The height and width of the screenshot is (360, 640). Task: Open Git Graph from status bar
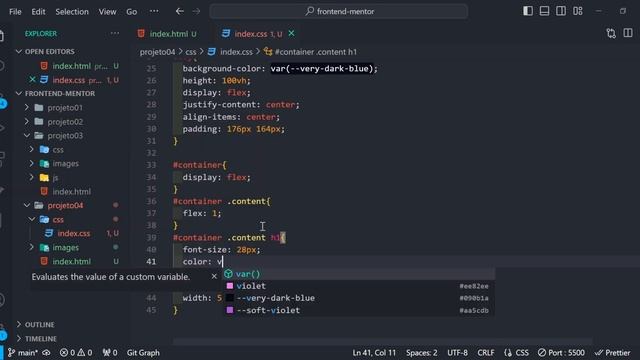coord(143,353)
